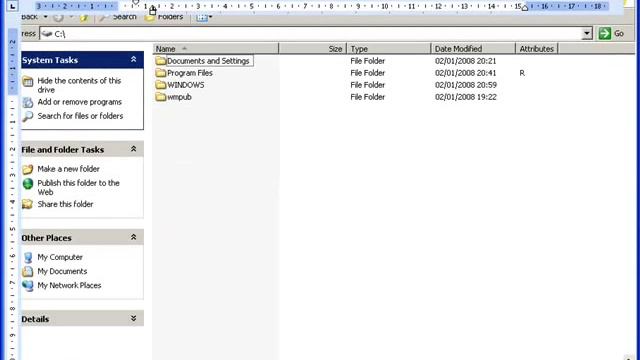Click the Up folder toolbar icon
The height and width of the screenshot is (360, 640).
coord(84,18)
